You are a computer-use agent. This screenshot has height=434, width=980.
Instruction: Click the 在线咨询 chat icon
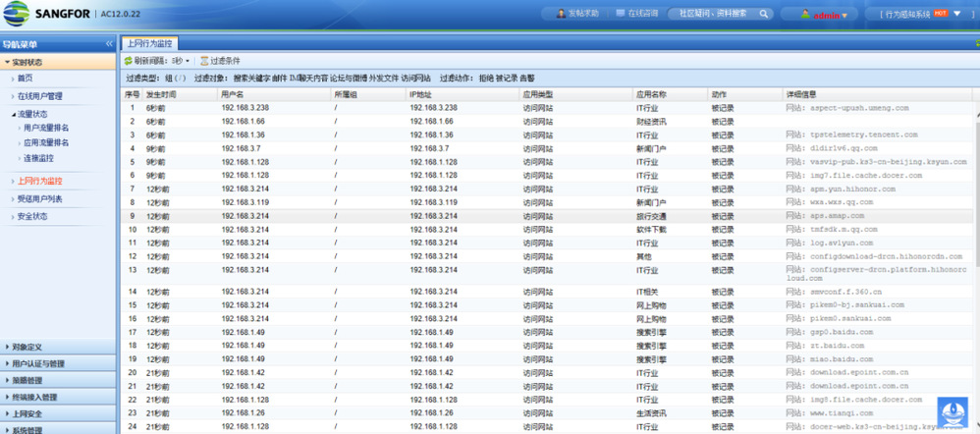click(x=621, y=14)
